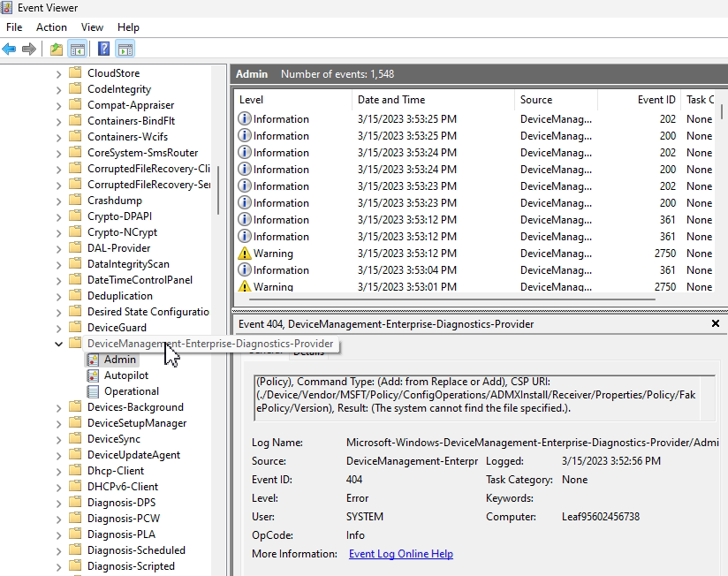
Task: Click information icon of first event 202 row
Action: tap(244, 118)
